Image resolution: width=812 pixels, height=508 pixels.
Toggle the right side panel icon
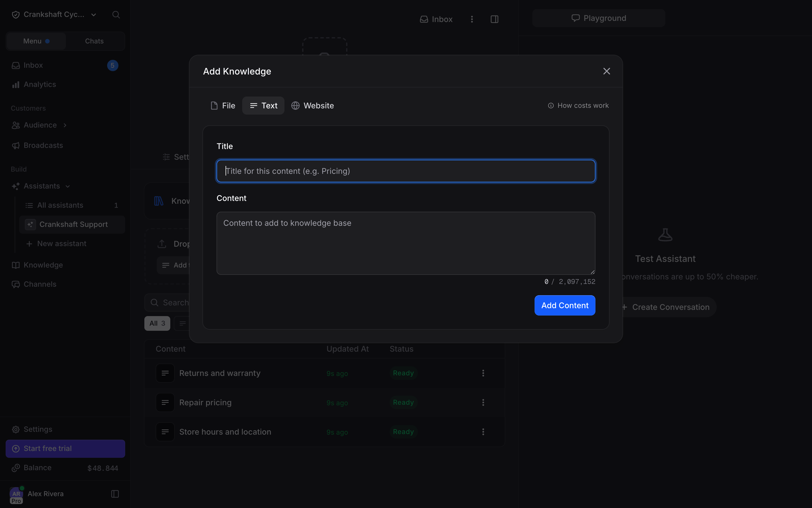tap(494, 19)
